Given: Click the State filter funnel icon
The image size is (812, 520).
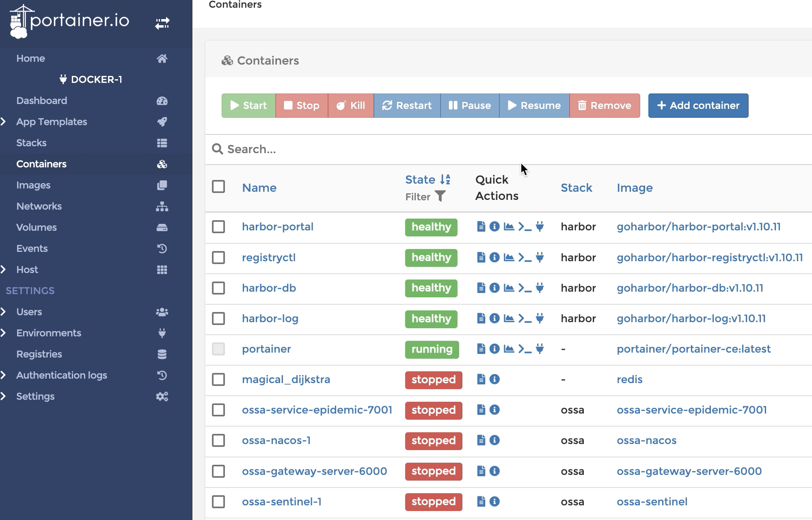Looking at the screenshot, I should point(440,196).
